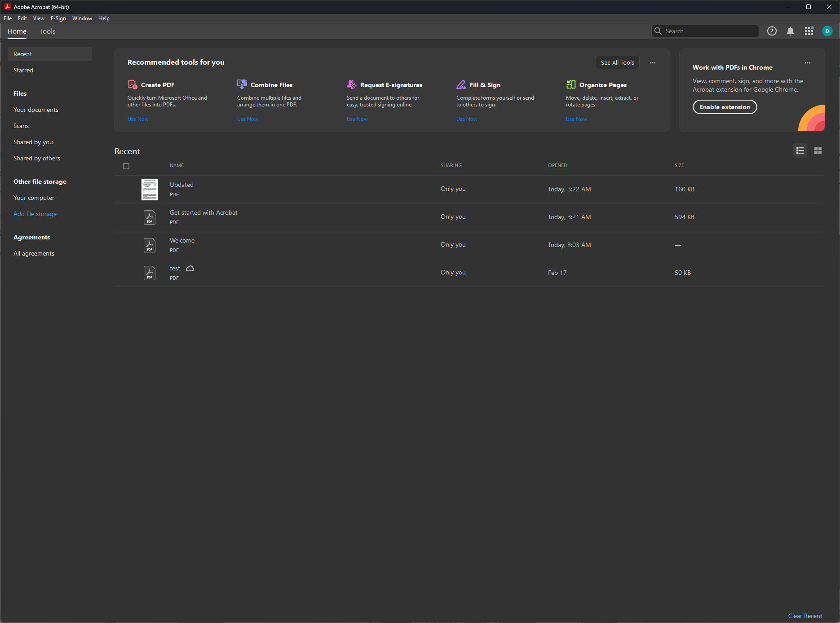Image resolution: width=840 pixels, height=623 pixels.
Task: Click the Enable extension button
Action: (725, 107)
